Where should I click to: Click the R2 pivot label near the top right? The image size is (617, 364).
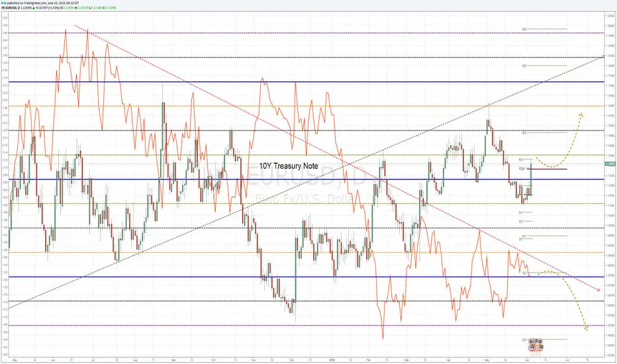pyautogui.click(x=524, y=66)
